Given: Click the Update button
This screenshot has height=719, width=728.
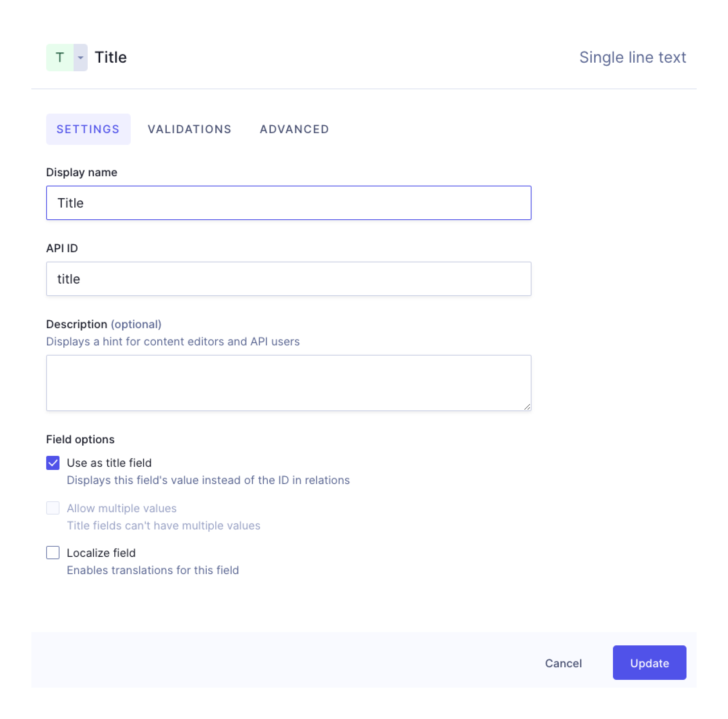Looking at the screenshot, I should click(649, 663).
